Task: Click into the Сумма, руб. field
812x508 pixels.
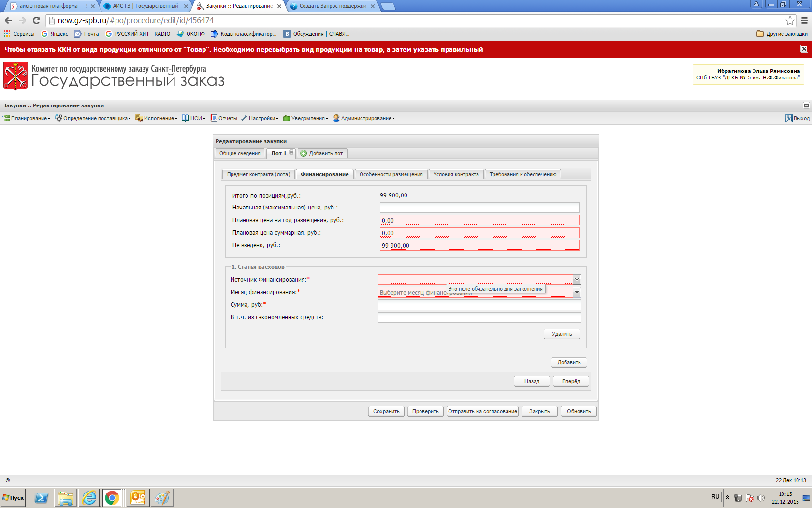Action: pyautogui.click(x=479, y=305)
